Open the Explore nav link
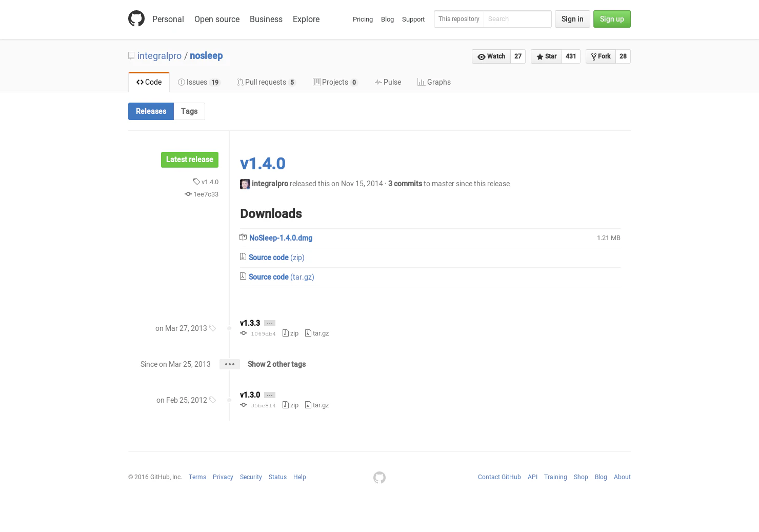This screenshot has height=532, width=759. tap(306, 19)
